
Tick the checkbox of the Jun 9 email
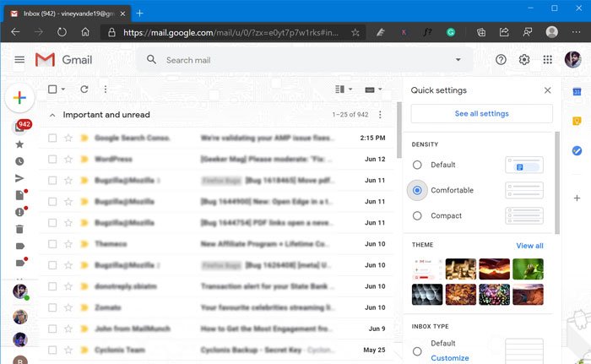tap(52, 329)
